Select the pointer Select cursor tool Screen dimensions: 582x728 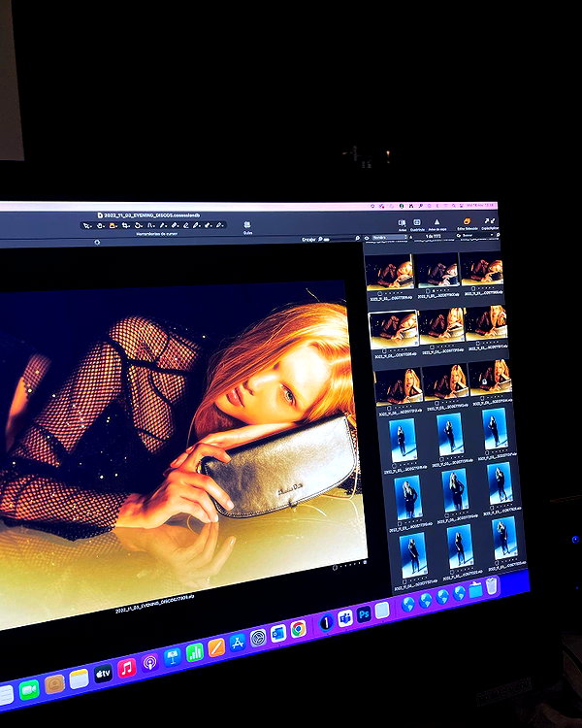[x=86, y=225]
